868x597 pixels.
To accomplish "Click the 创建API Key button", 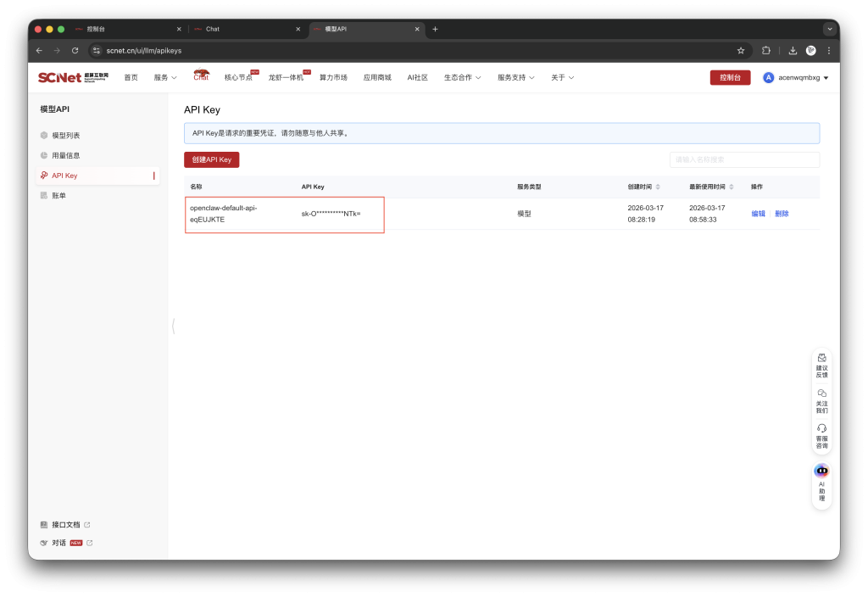I will point(211,159).
